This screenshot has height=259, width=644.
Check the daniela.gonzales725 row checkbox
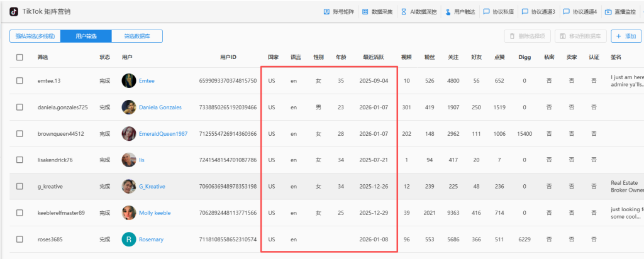click(19, 107)
